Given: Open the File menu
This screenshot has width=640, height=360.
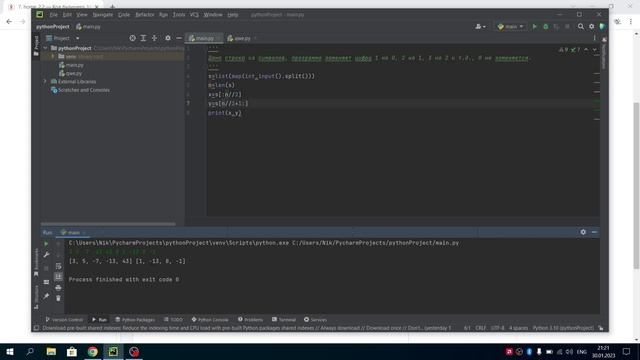Looking at the screenshot, I should click(53, 15).
